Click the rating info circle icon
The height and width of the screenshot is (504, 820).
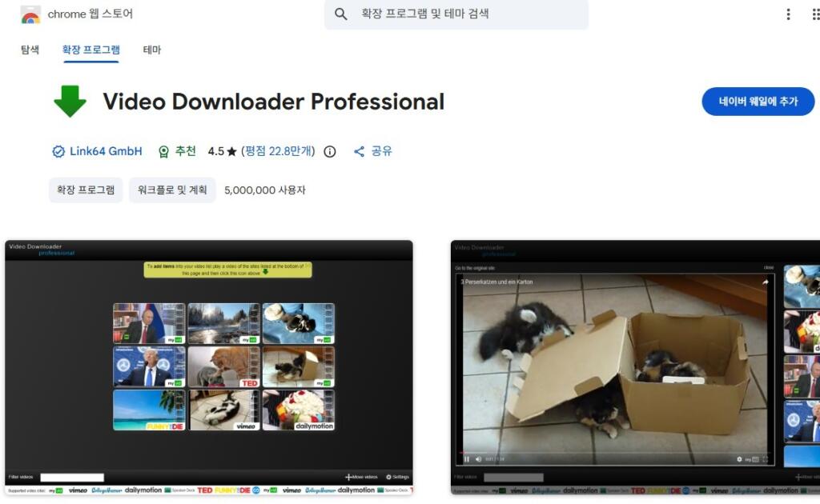(x=330, y=151)
